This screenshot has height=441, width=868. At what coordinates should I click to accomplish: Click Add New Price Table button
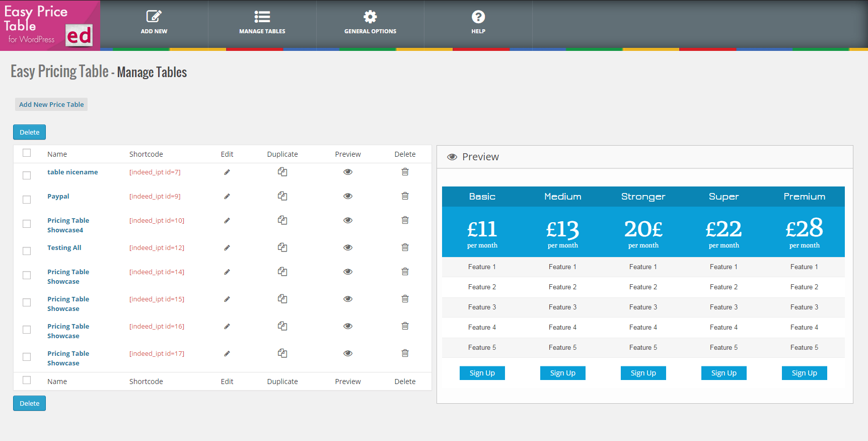(x=51, y=104)
